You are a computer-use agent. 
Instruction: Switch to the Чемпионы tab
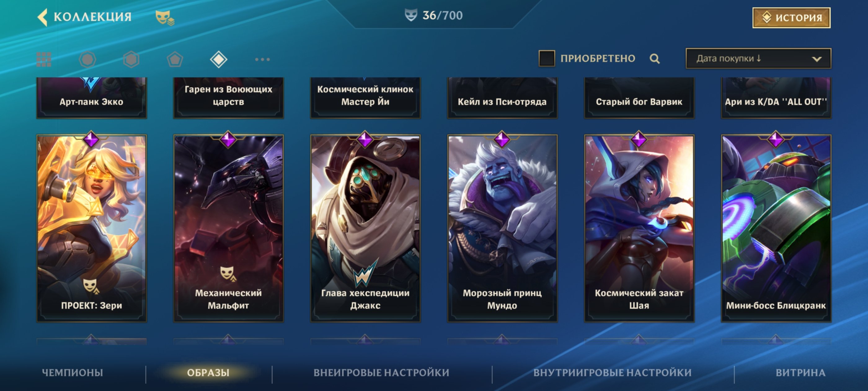click(73, 372)
